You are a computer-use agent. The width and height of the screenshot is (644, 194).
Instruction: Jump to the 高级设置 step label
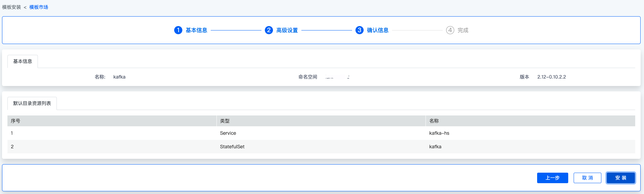coord(287,30)
